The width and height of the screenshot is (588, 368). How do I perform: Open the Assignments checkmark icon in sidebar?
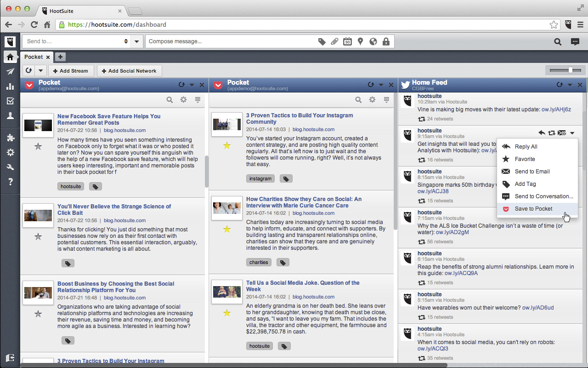tap(10, 101)
